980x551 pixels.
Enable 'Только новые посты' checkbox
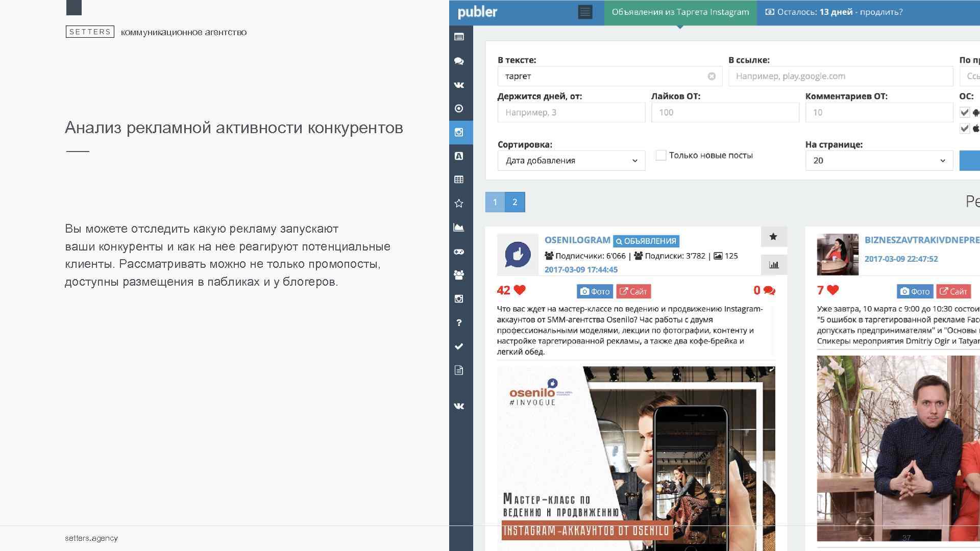tap(661, 155)
